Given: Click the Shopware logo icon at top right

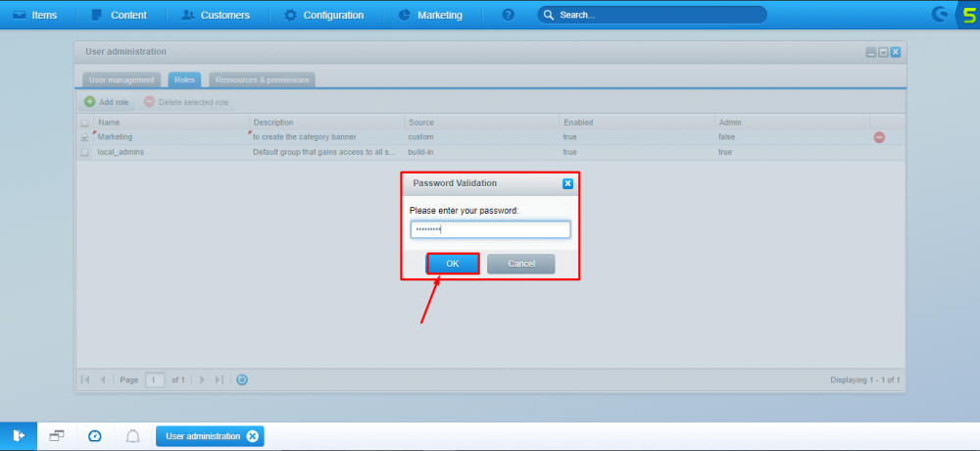Looking at the screenshot, I should (x=940, y=15).
